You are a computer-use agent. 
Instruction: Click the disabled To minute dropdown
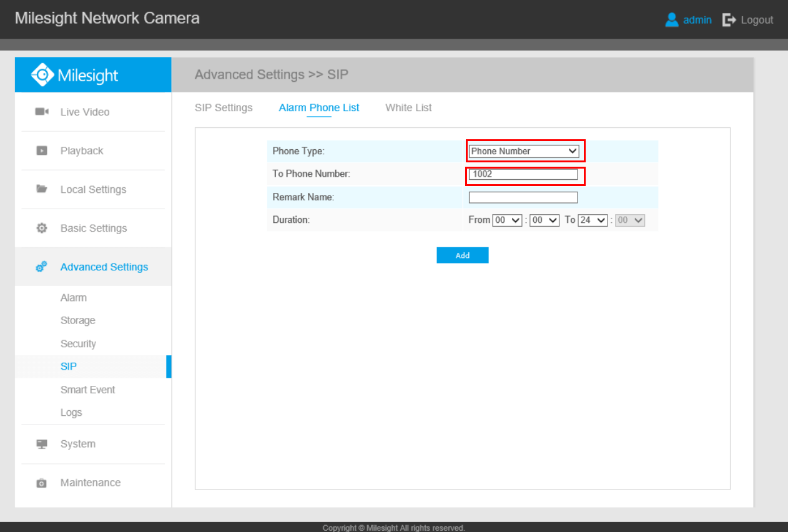pyautogui.click(x=630, y=220)
